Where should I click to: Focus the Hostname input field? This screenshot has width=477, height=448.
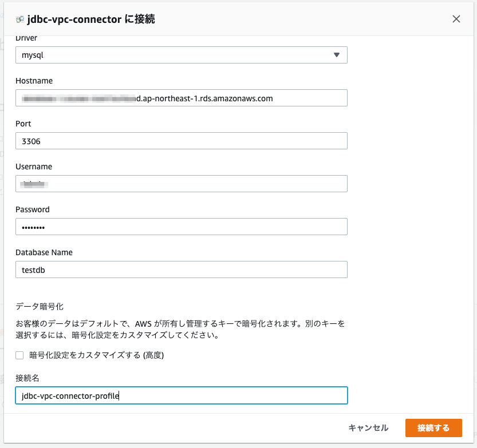click(x=181, y=98)
